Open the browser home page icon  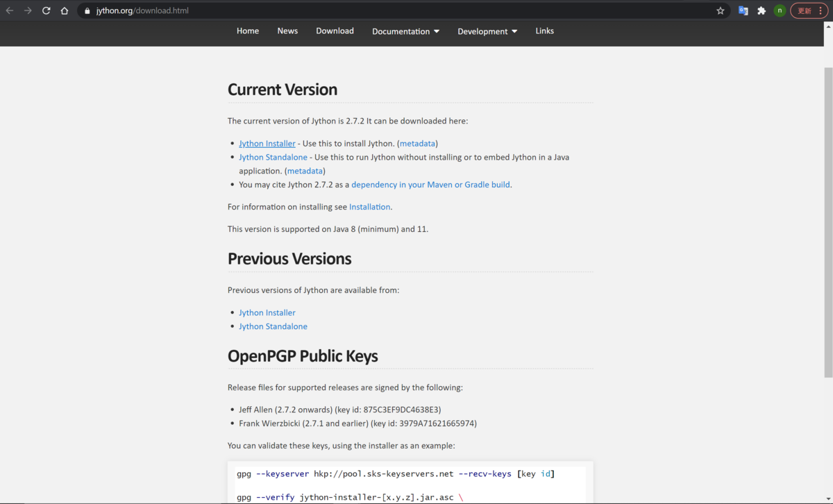tap(65, 10)
